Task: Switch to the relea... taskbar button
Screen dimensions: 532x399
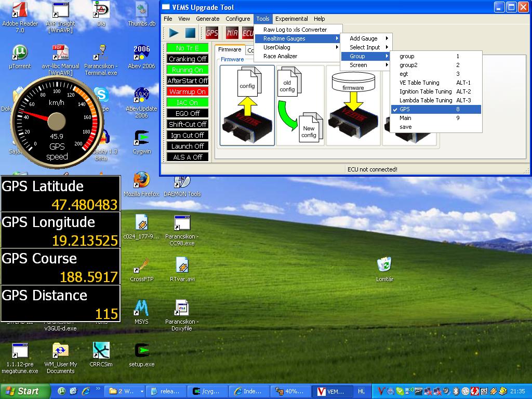Action: (167, 391)
